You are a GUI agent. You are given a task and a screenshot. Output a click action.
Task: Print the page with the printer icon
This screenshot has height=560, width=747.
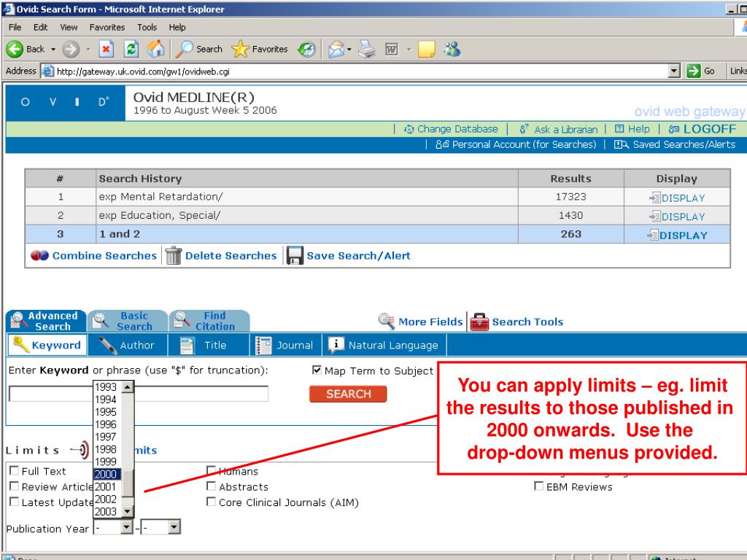367,49
